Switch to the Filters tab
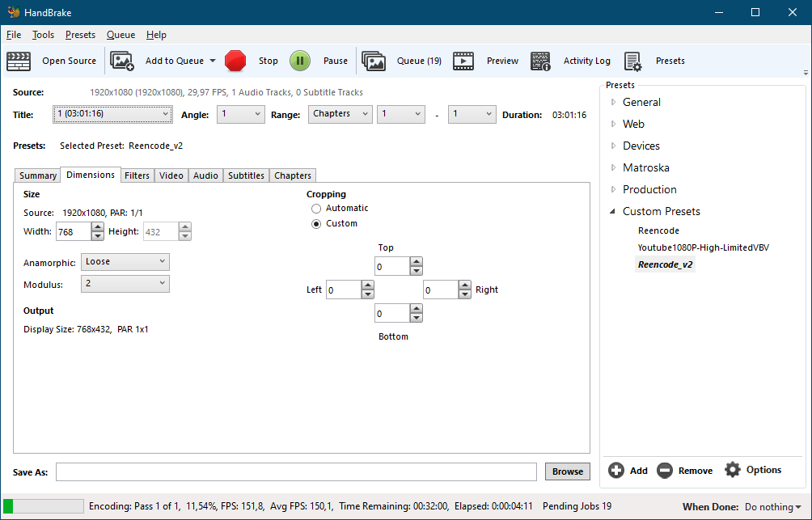 point(137,175)
